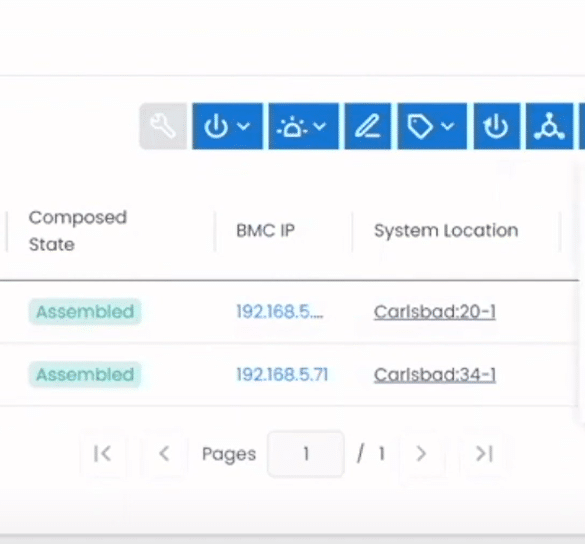Image resolution: width=585 pixels, height=544 pixels.
Task: Open the power options dropdown button
Action: pos(227,126)
